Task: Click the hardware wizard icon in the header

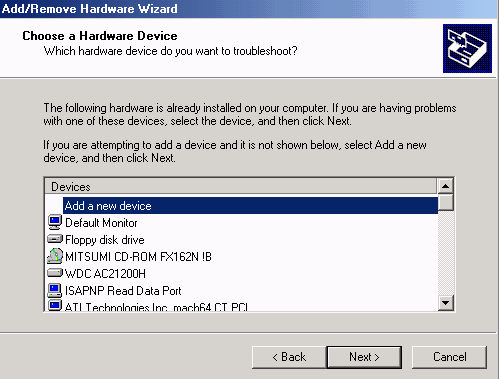Action: coord(467,48)
